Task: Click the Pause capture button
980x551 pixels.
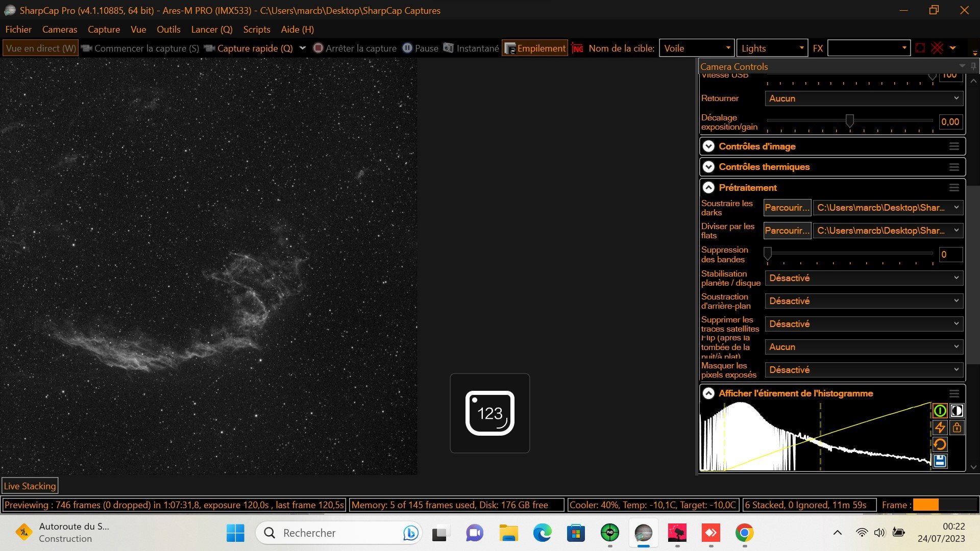Action: [421, 48]
